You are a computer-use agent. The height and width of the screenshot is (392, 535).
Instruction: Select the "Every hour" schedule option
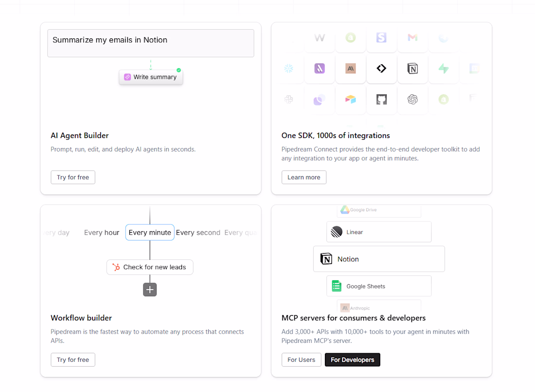point(102,233)
